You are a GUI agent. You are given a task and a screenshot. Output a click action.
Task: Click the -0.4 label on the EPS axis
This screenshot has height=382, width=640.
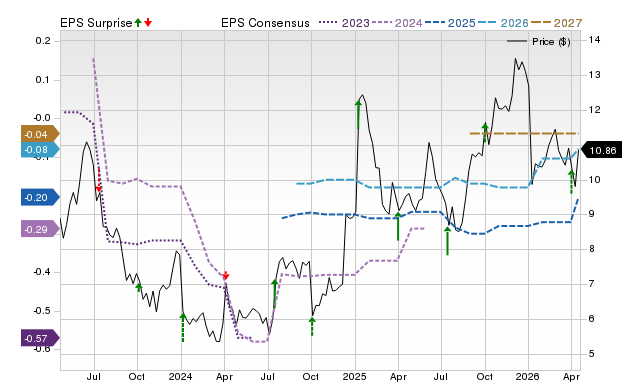click(41, 272)
